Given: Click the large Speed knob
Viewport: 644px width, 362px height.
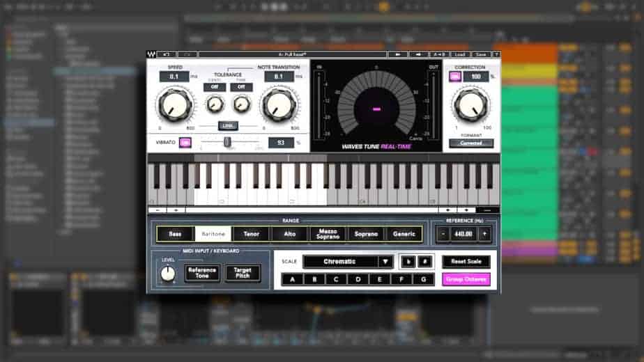Looking at the screenshot, I should (175, 105).
